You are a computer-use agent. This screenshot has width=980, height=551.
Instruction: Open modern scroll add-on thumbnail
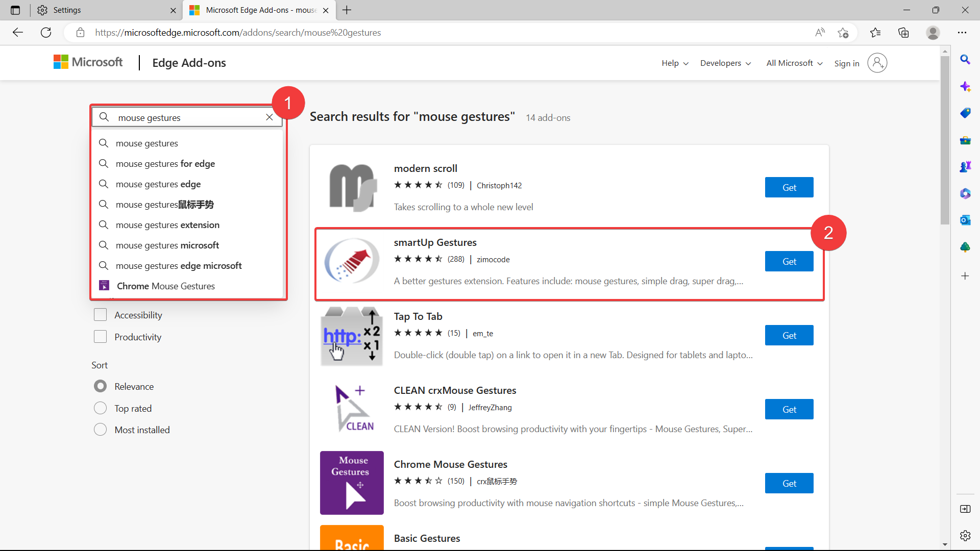[x=352, y=187]
